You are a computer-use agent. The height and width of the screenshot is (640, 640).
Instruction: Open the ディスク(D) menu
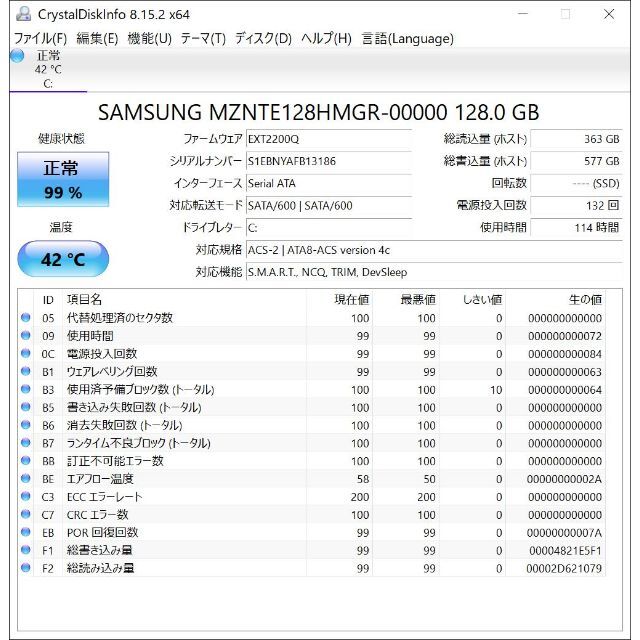[263, 38]
